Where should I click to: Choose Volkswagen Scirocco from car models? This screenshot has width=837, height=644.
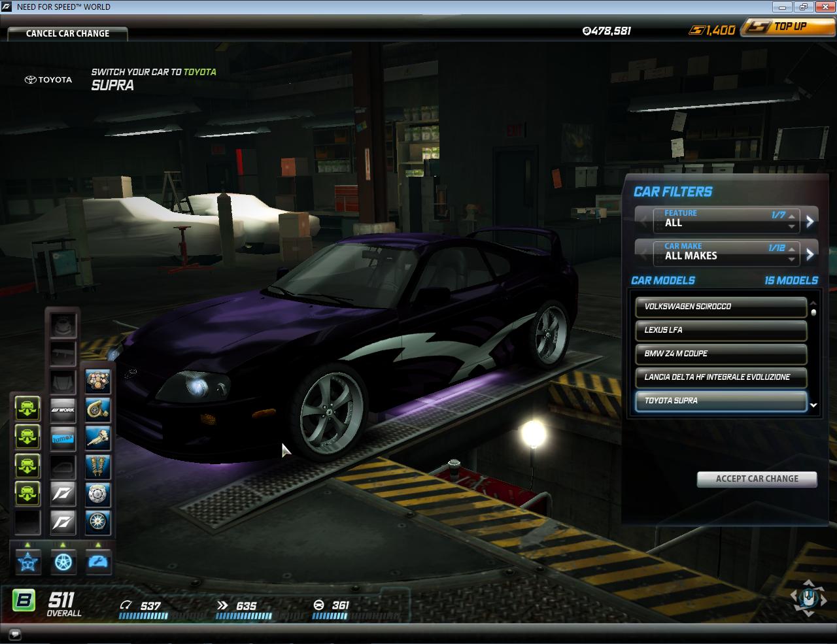pos(721,307)
